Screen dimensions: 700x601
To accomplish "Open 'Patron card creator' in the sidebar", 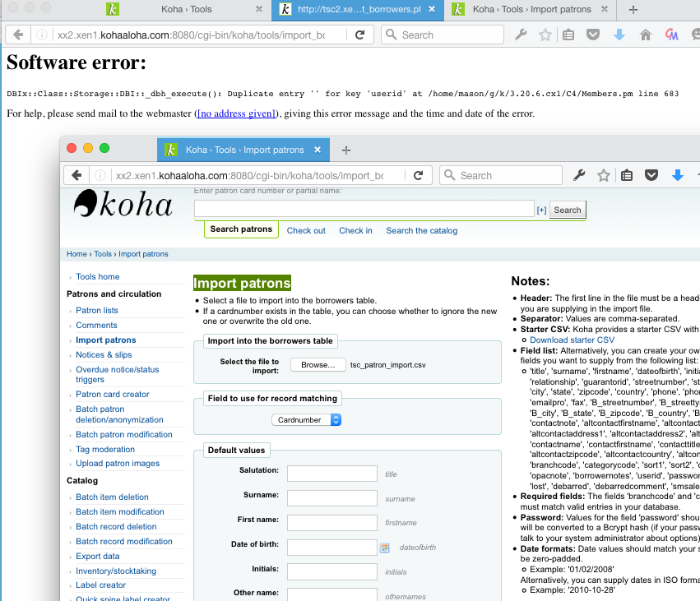I will [x=113, y=395].
